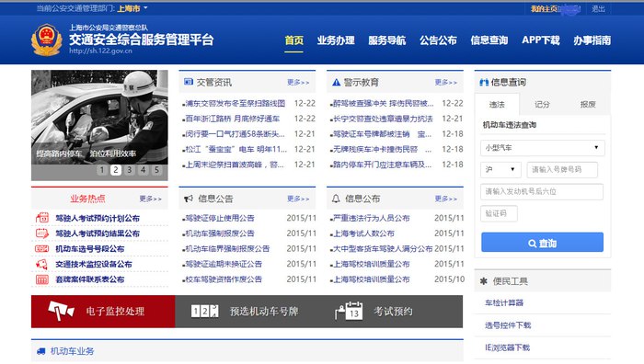The width and height of the screenshot is (644, 364).
Task: Switch to the 记分 query tab
Action: pyautogui.click(x=542, y=104)
